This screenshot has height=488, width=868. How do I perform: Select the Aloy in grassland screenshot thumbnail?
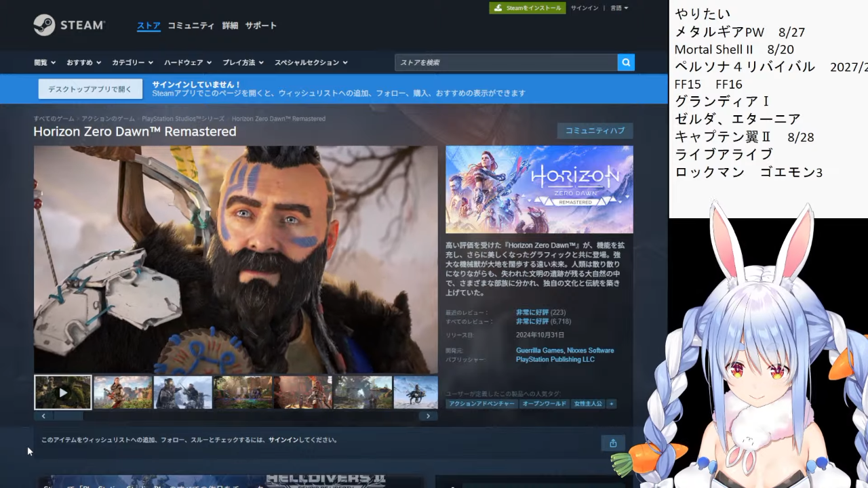pos(123,392)
